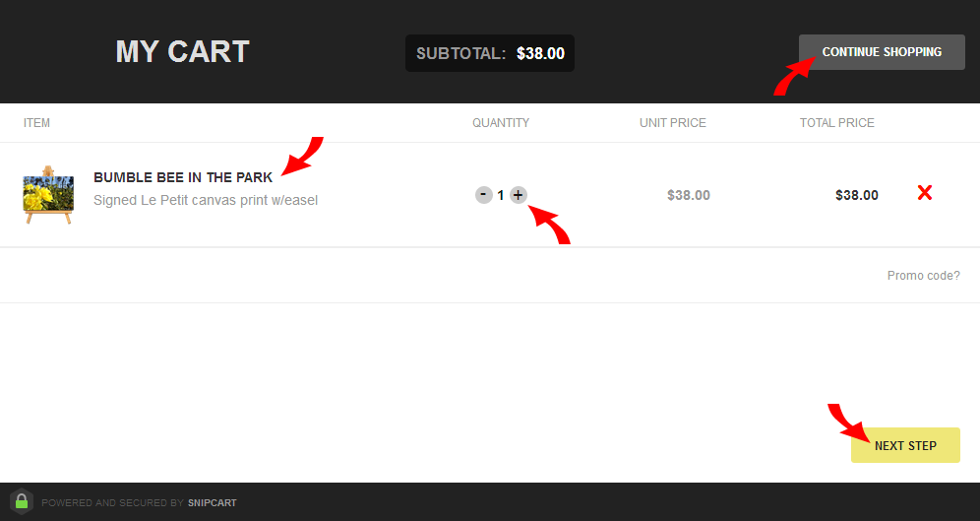Image resolution: width=980 pixels, height=521 pixels.
Task: Click the subtotal $38.00 box
Action: [490, 53]
